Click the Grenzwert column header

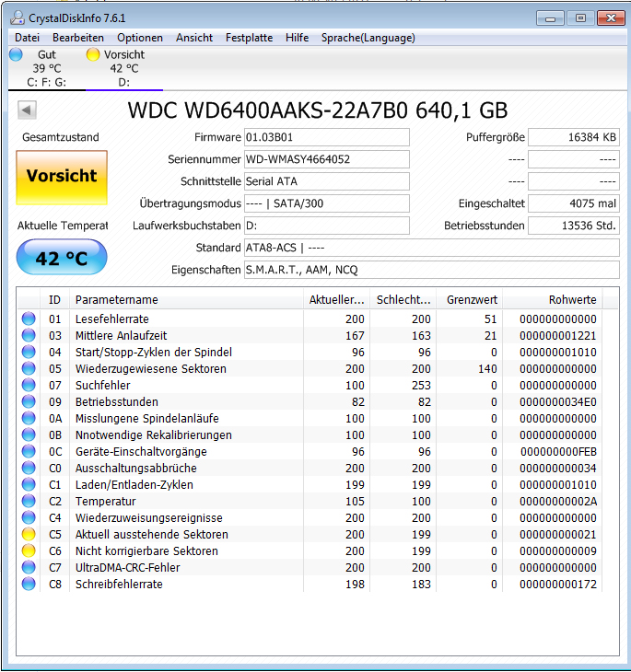(x=469, y=299)
